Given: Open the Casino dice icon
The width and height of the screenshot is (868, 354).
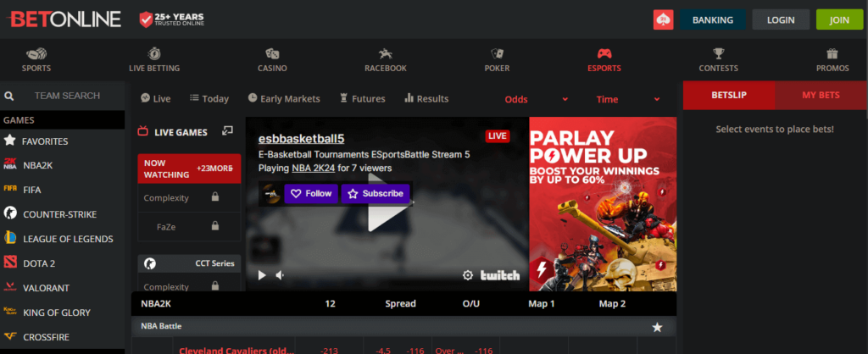Looking at the screenshot, I should tap(272, 54).
